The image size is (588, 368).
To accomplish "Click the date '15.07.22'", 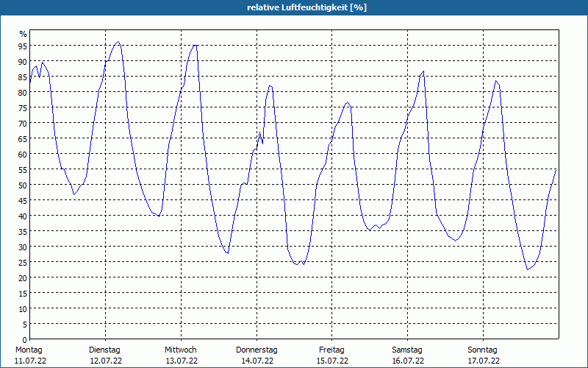I will pos(332,361).
